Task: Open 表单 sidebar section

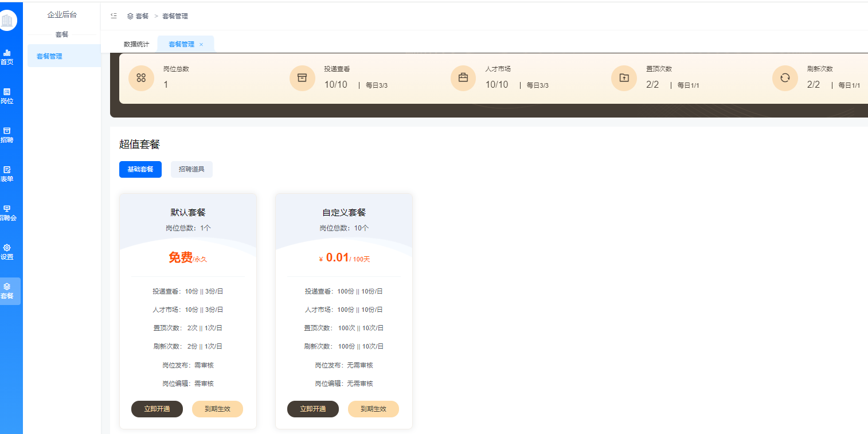Action: click(7, 174)
